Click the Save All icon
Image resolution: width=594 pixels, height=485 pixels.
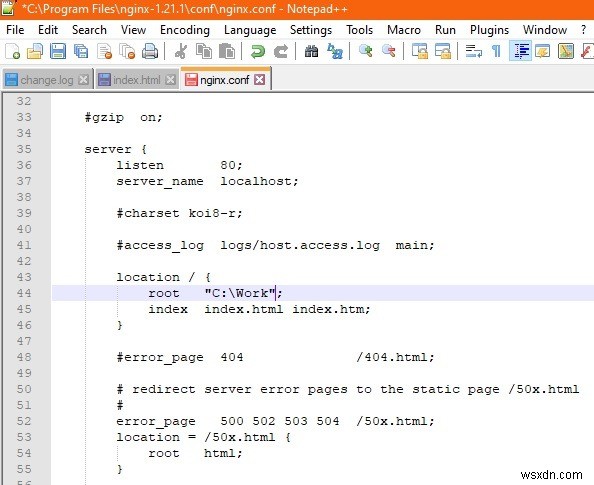tap(81, 51)
